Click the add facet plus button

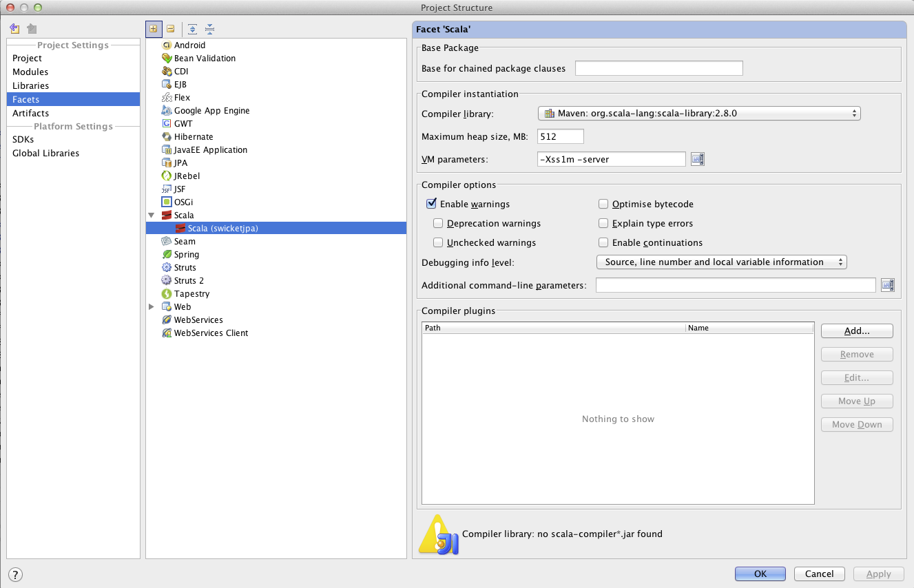pos(154,29)
